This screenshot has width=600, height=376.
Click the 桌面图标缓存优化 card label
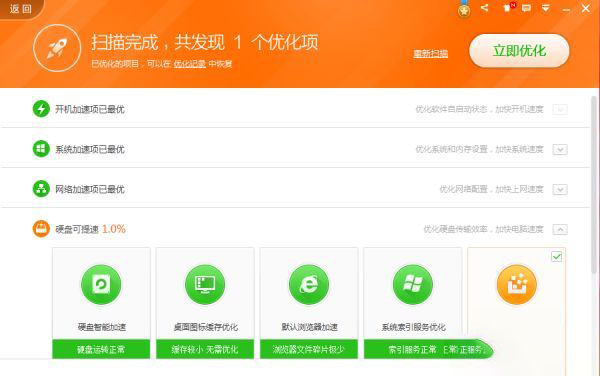tap(205, 327)
